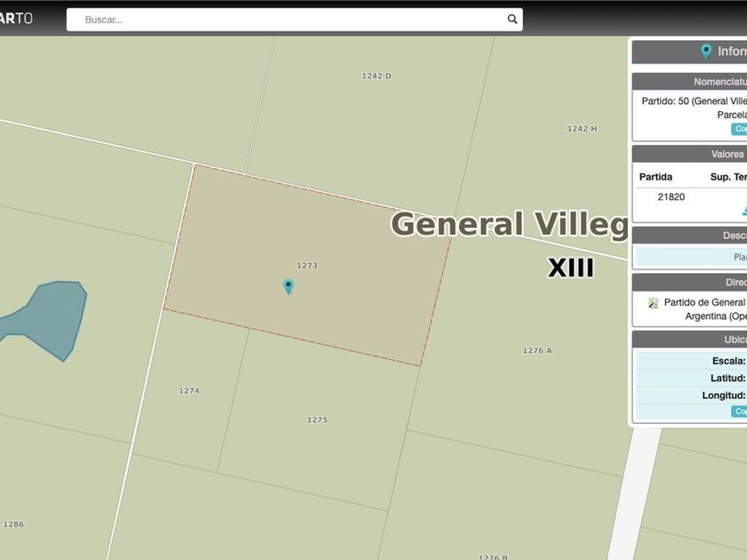Click the blue icon in the Valores section
The width and height of the screenshot is (747, 560).
(743, 211)
